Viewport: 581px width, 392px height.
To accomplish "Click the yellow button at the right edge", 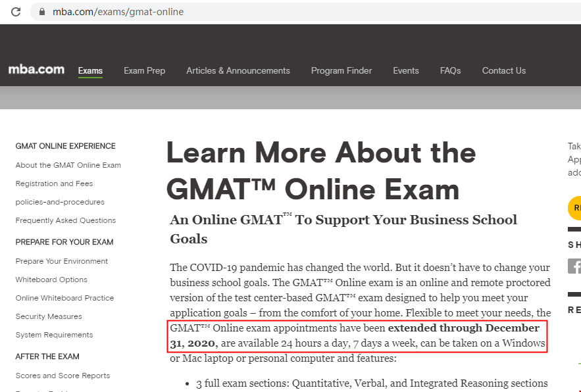I will [574, 208].
